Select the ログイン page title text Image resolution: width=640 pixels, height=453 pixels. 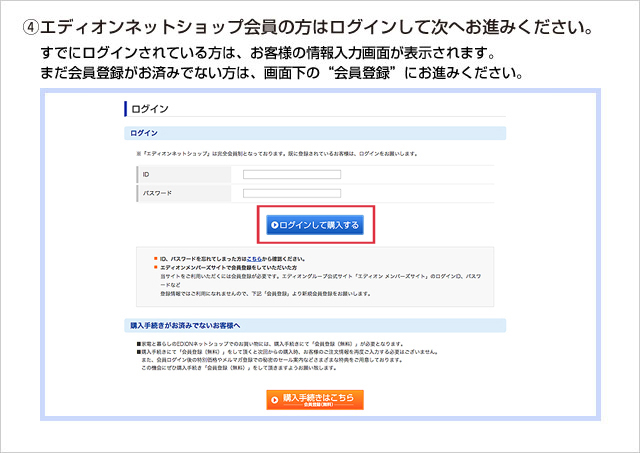[x=150, y=109]
